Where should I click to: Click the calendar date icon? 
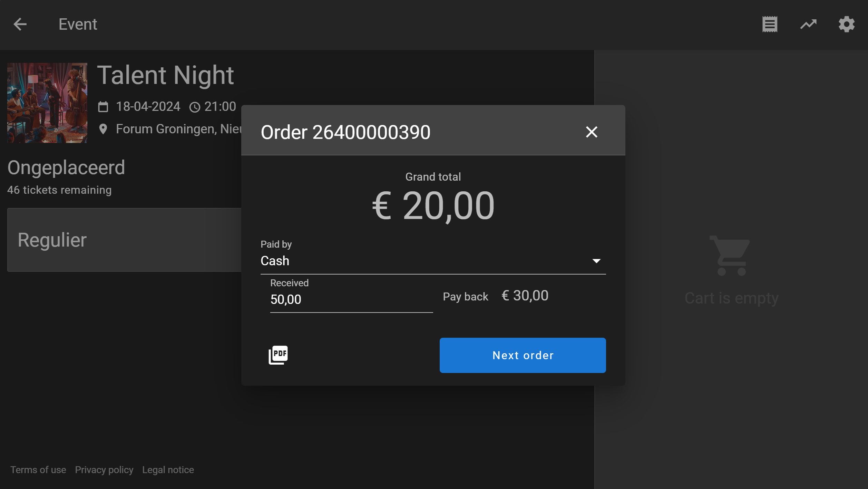pos(103,107)
